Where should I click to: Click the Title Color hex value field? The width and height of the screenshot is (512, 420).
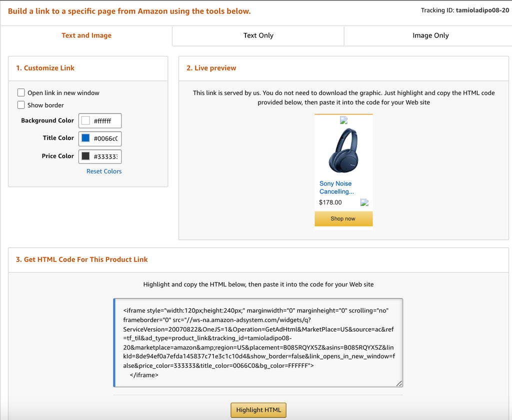(x=106, y=138)
